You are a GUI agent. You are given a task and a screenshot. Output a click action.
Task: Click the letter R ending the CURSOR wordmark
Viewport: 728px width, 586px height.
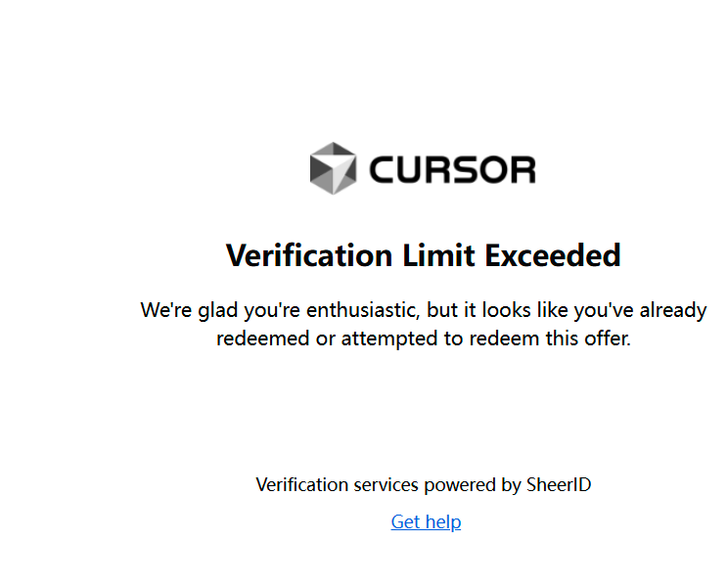pos(523,169)
